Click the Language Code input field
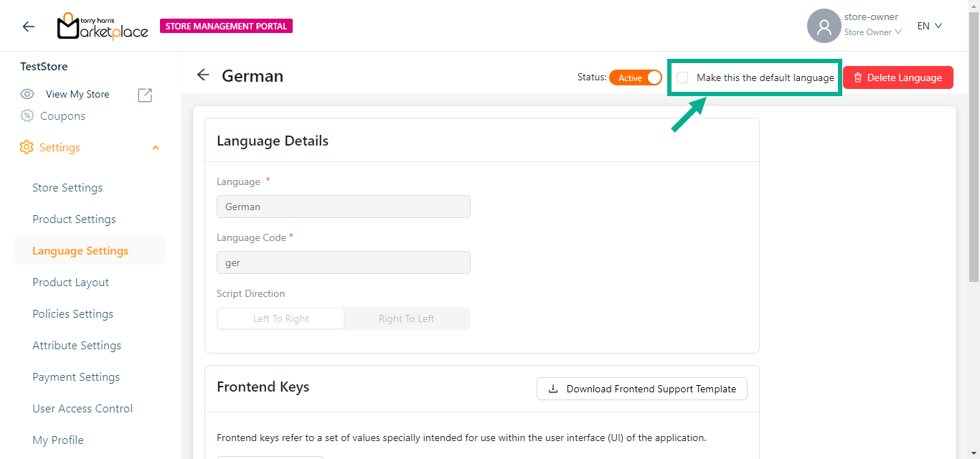 point(343,262)
